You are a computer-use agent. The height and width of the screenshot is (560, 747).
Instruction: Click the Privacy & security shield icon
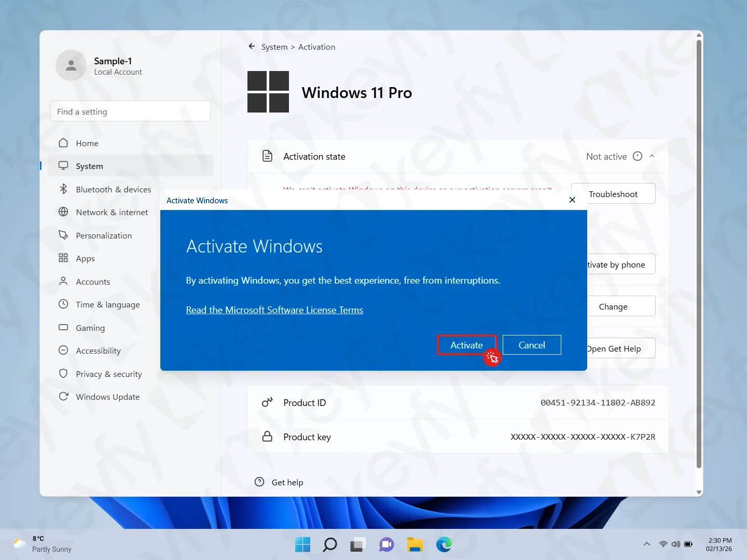[63, 373]
